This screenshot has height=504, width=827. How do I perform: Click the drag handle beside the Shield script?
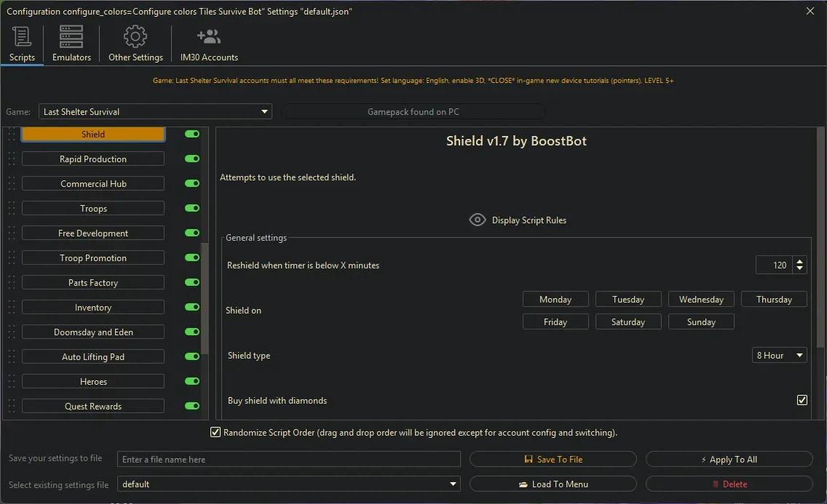pos(11,135)
